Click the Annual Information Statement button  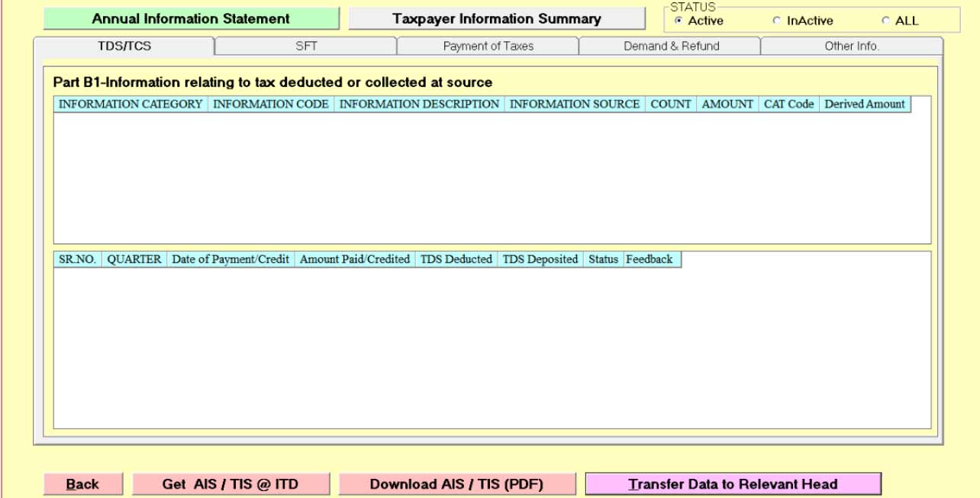[191, 19]
